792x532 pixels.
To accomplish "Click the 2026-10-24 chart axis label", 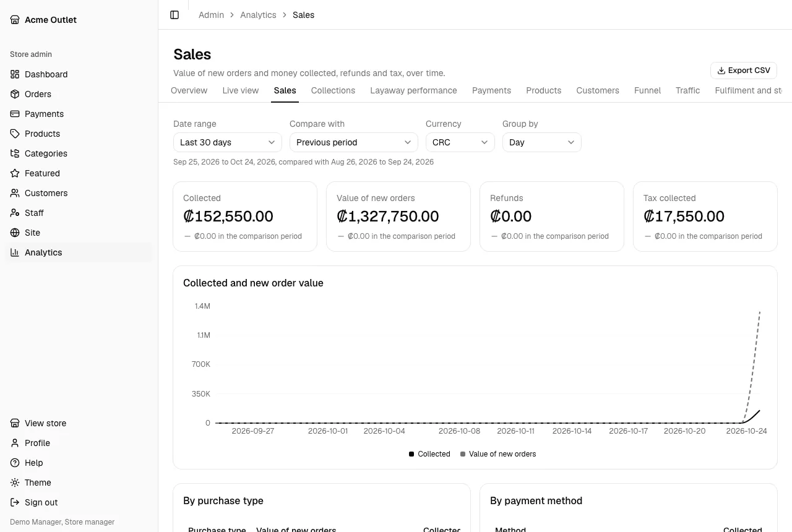I will point(746,431).
